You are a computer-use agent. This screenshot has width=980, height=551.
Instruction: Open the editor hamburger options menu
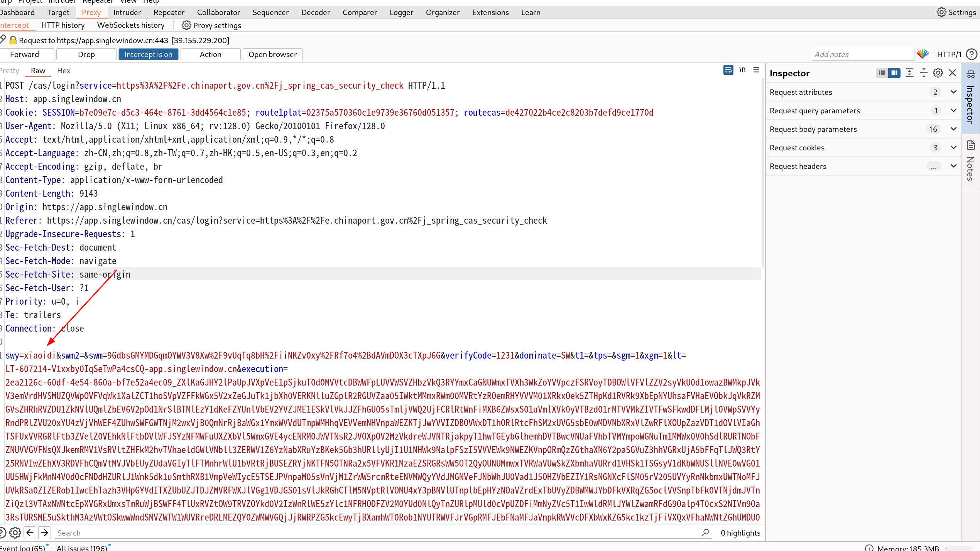(756, 70)
